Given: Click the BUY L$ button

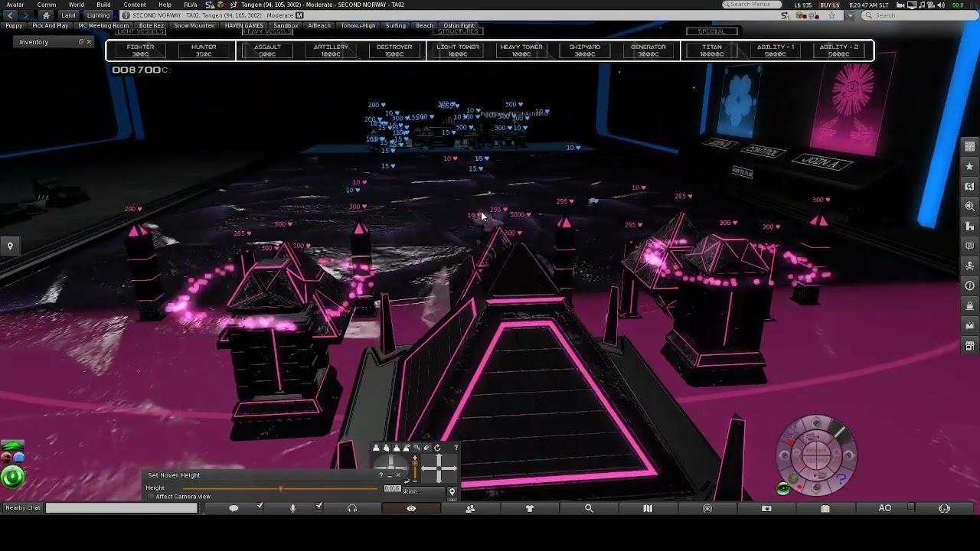Looking at the screenshot, I should [x=830, y=5].
